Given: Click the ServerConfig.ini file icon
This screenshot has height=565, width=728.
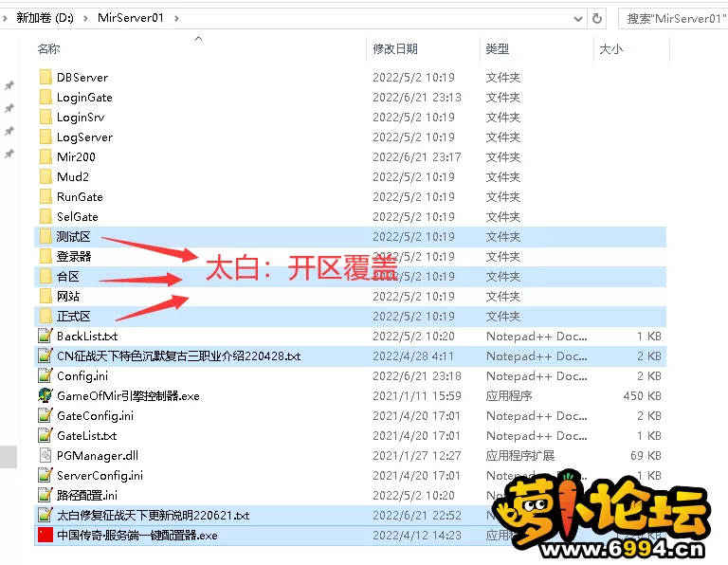Looking at the screenshot, I should tap(45, 475).
